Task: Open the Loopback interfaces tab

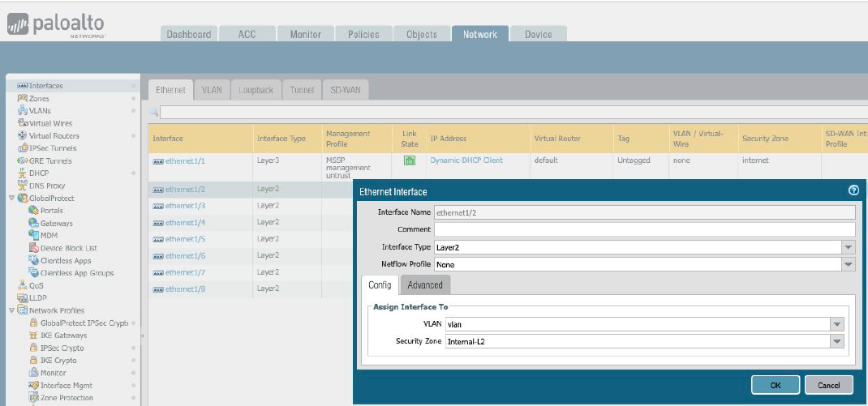Action: coord(256,90)
